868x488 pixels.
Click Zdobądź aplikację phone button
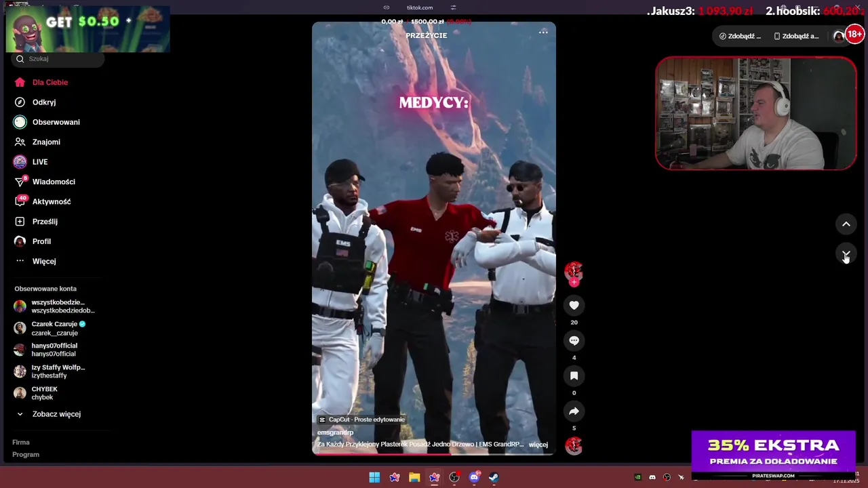796,36
